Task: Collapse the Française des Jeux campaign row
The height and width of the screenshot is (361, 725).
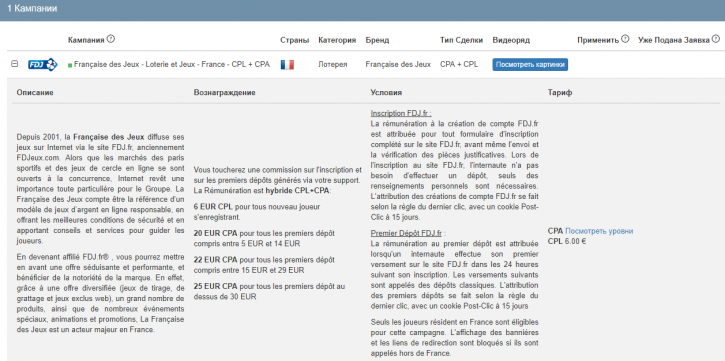Action: pos(14,64)
